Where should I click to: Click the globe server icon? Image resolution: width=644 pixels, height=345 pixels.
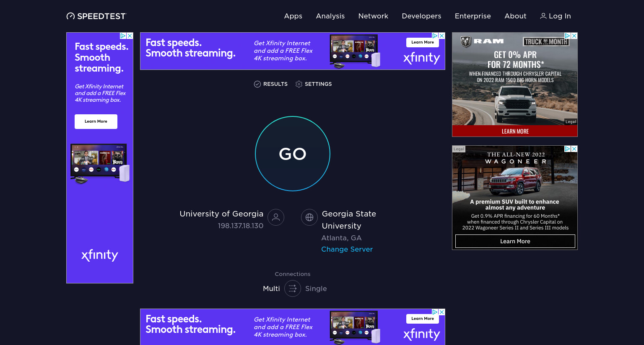click(309, 217)
